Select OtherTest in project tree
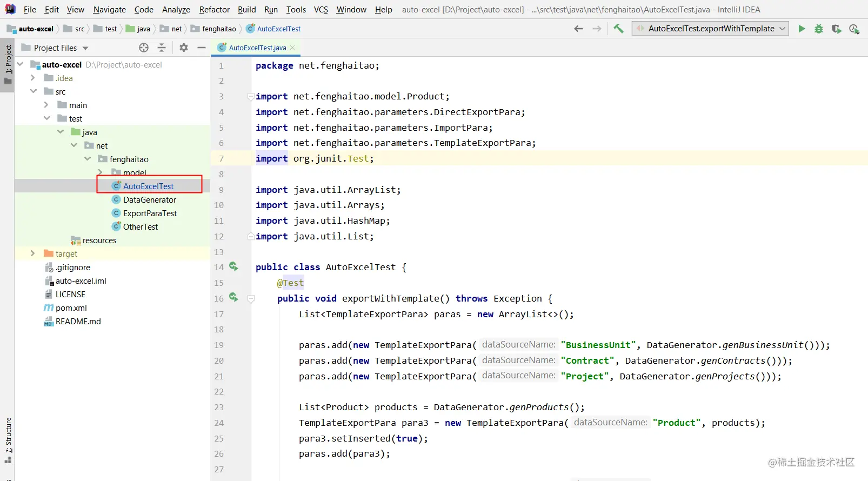 tap(140, 226)
